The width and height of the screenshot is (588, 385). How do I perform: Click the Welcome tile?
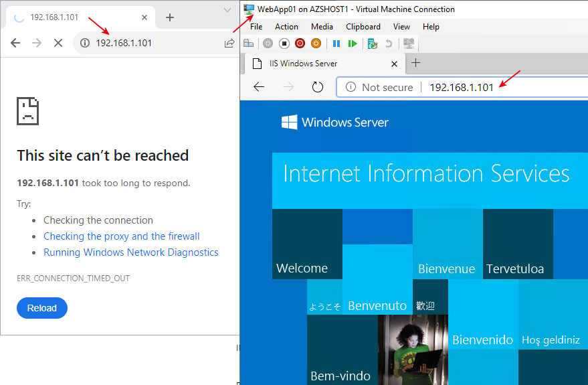307,244
